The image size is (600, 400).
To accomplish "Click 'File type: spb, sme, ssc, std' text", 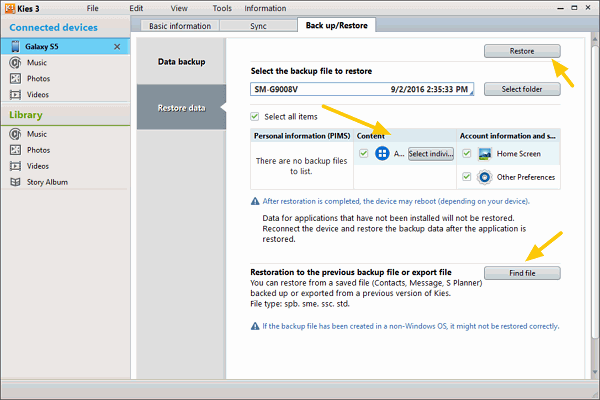I will click(x=300, y=304).
